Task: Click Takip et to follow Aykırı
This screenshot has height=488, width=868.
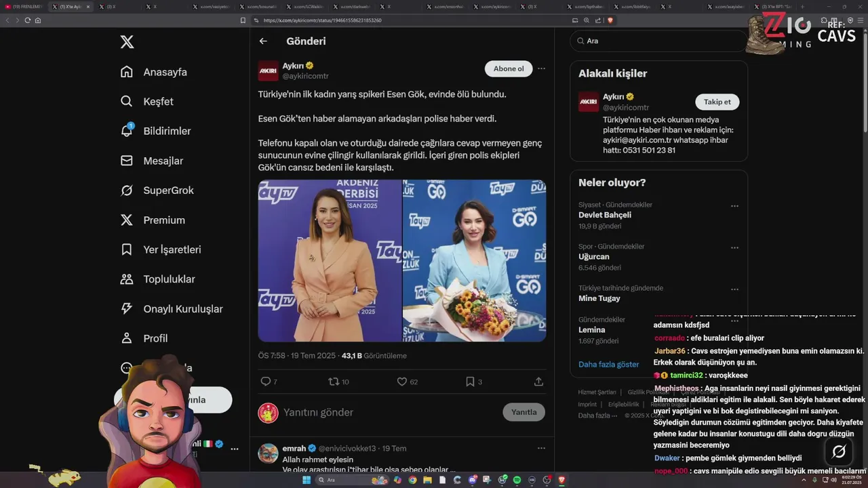Action: tap(717, 102)
